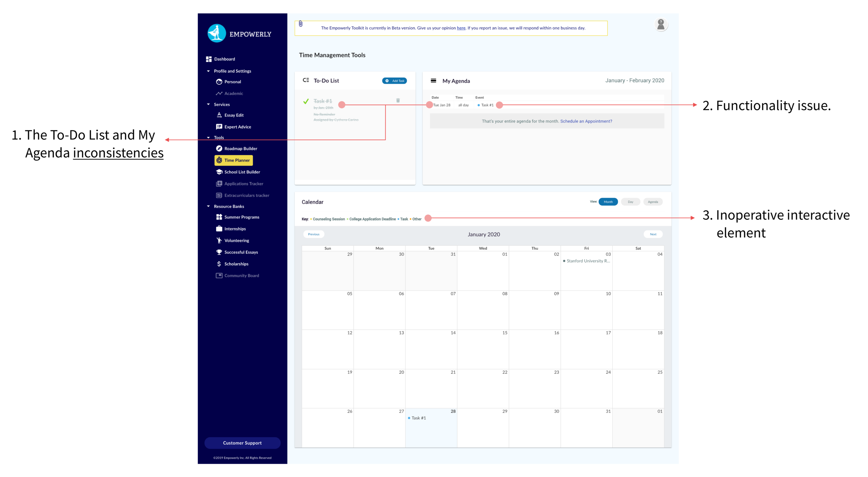Switch calendar to Month view
Viewport: 868px width, 477px height.
(608, 202)
